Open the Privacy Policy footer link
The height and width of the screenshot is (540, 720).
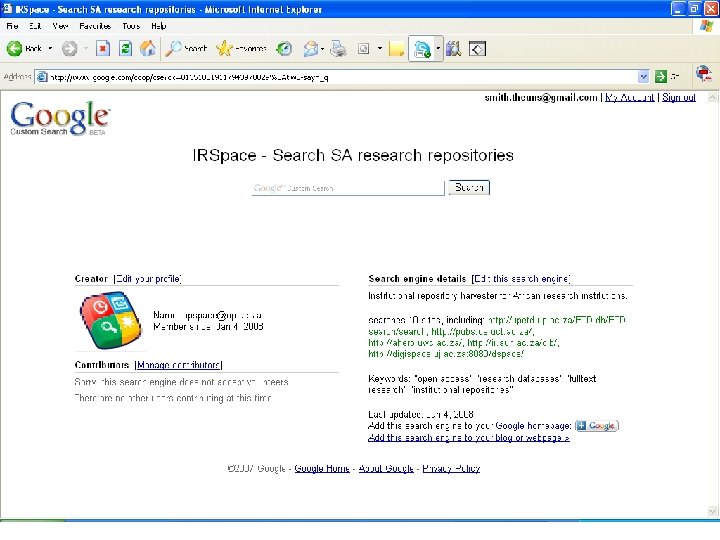451,468
